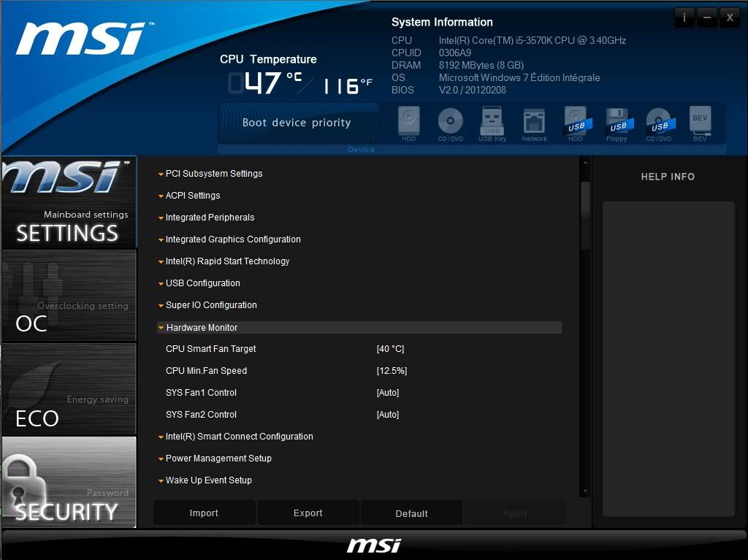Viewport: 748px width, 560px height.
Task: Click the USB CD/DVD boot icon
Action: [659, 121]
